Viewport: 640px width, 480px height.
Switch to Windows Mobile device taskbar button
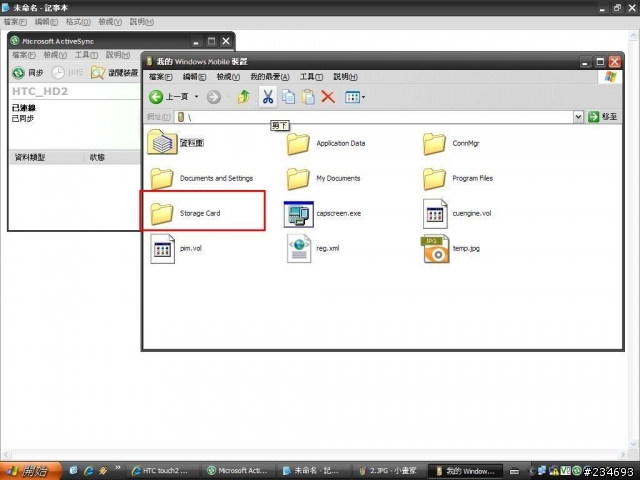click(x=464, y=471)
